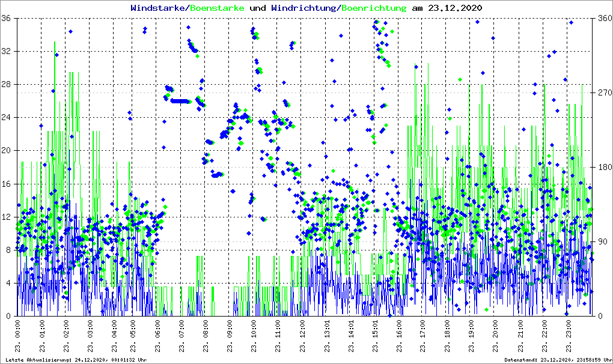The image size is (613, 364).
Task: Select the 23:00 time label on x-axis
Action: click(569, 336)
